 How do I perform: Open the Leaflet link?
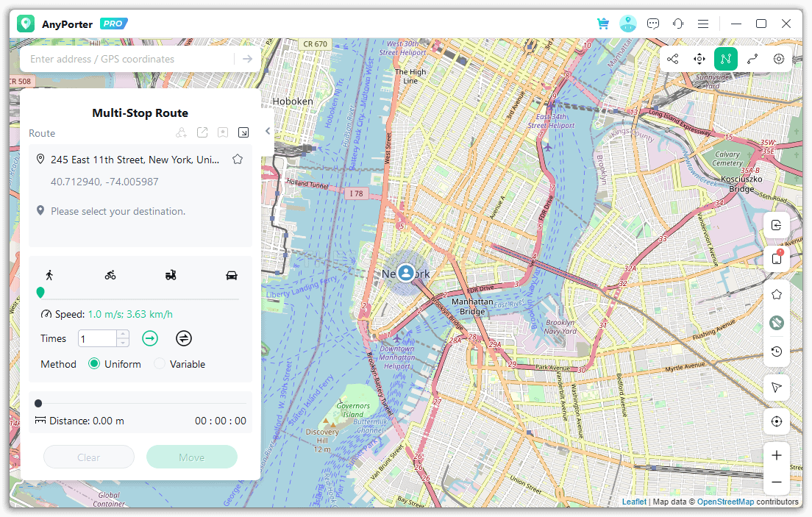pos(634,502)
